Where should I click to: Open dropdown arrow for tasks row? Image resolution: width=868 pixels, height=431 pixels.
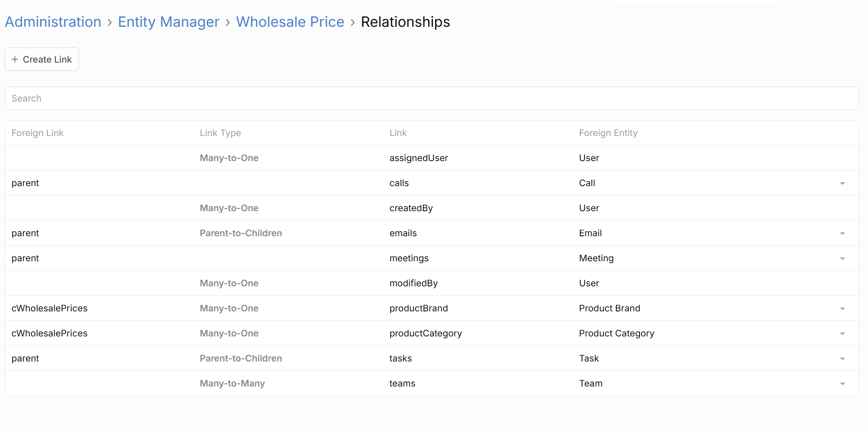(x=842, y=359)
